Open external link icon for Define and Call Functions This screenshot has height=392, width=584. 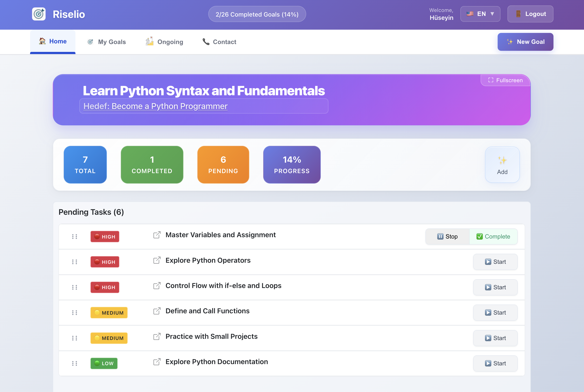coord(157,311)
